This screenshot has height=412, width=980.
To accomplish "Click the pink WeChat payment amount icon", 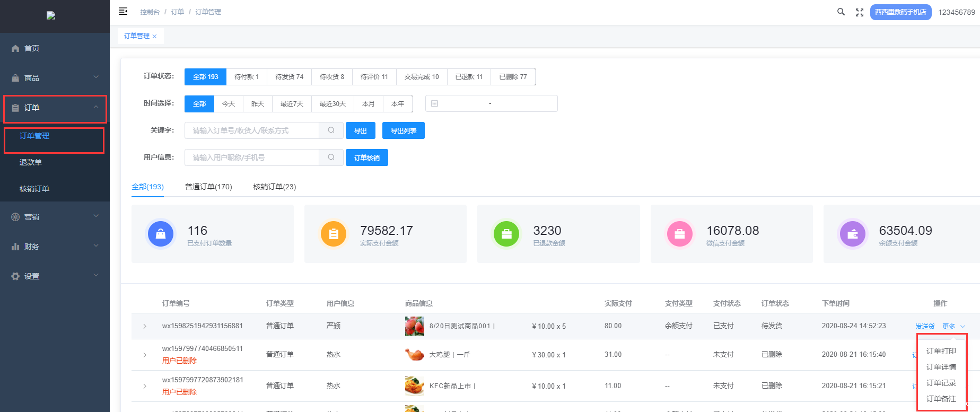I will point(679,234).
